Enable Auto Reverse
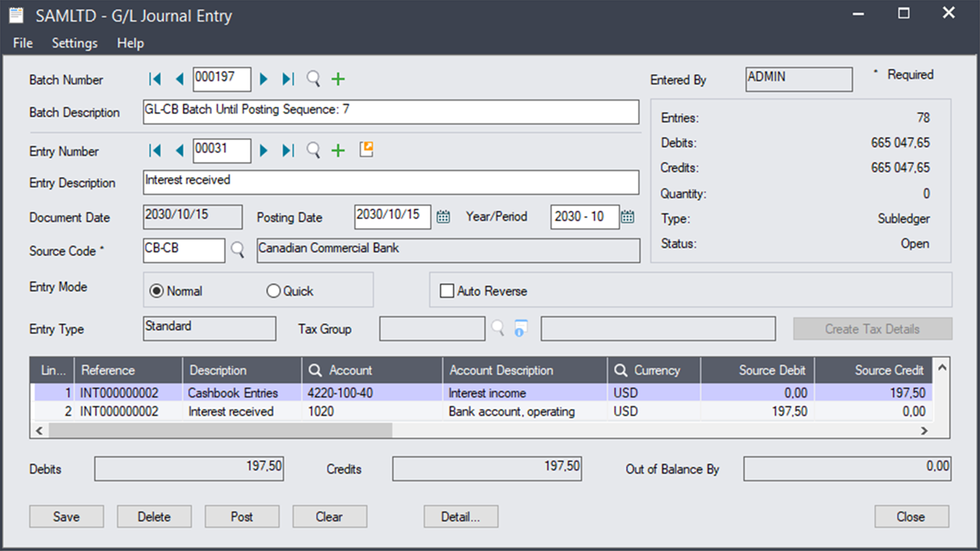980x551 pixels. 447,290
